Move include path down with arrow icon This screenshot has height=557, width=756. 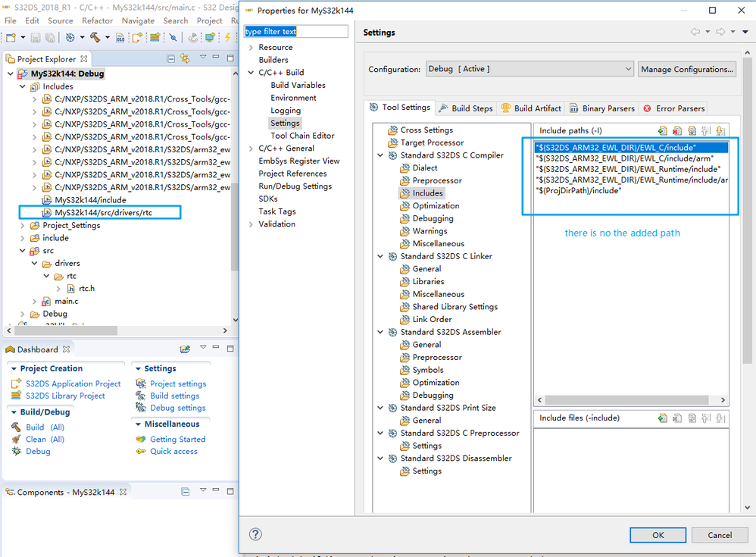720,130
